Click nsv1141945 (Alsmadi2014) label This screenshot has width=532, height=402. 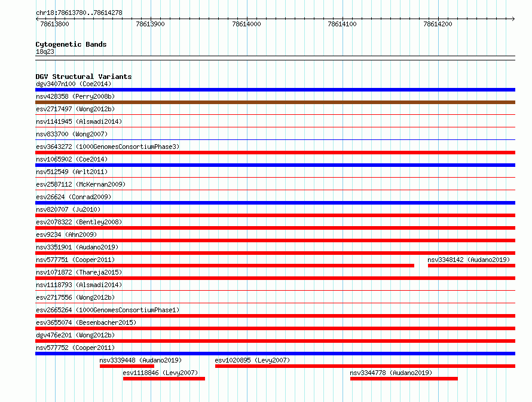(79, 121)
